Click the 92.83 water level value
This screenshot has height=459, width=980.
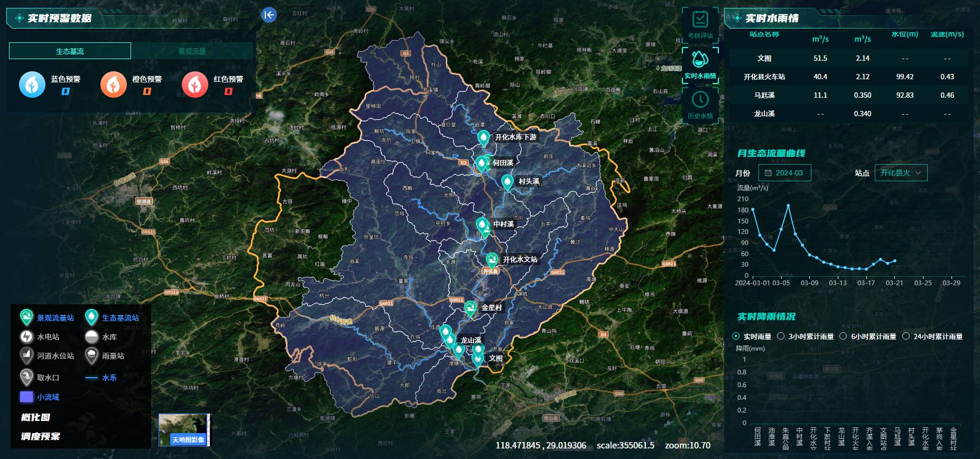coord(905,95)
